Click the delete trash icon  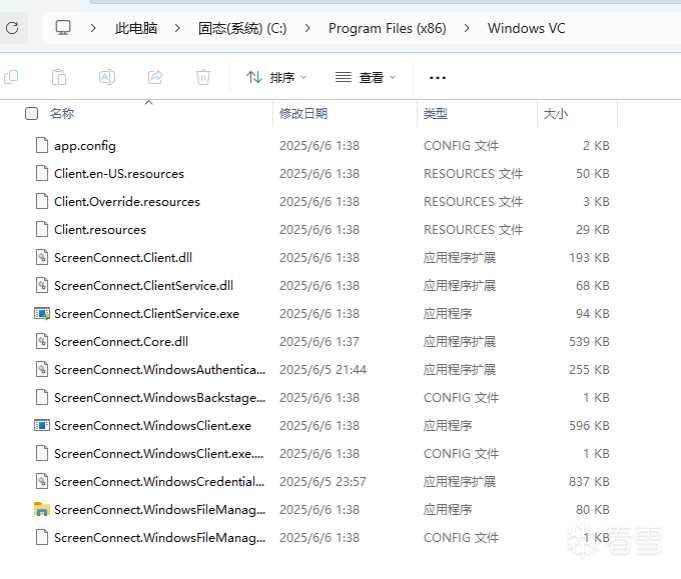(203, 77)
